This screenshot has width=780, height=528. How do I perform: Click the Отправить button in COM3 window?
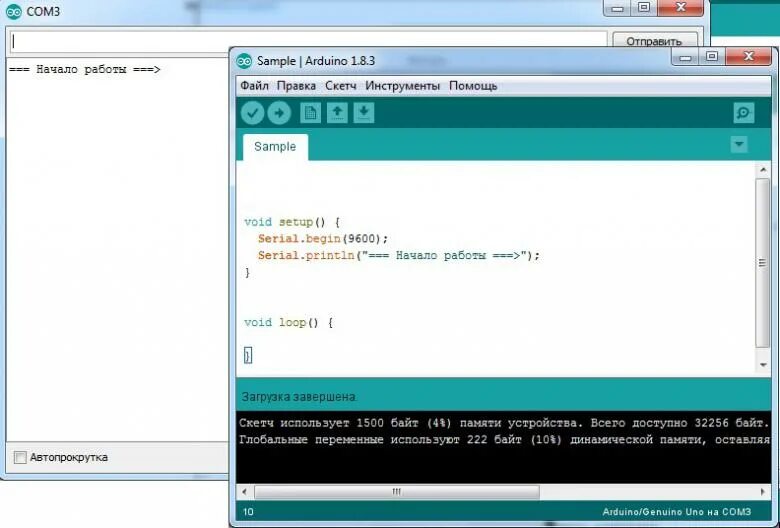[x=654, y=41]
